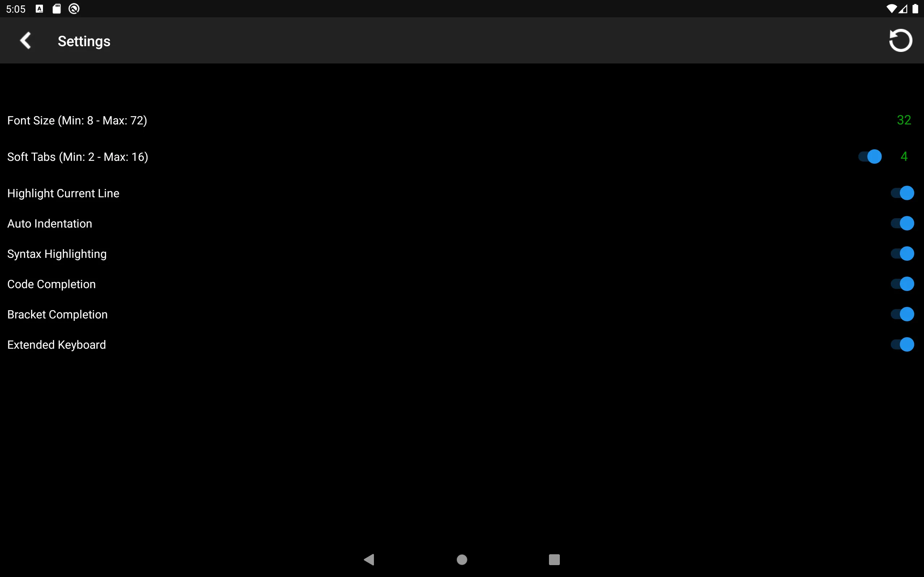This screenshot has height=577, width=924.
Task: Select the Settings menu item
Action: 84,40
